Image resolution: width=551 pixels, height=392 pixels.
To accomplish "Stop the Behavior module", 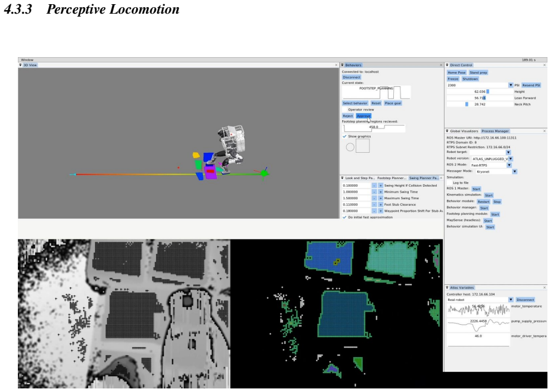I will coord(497,202).
